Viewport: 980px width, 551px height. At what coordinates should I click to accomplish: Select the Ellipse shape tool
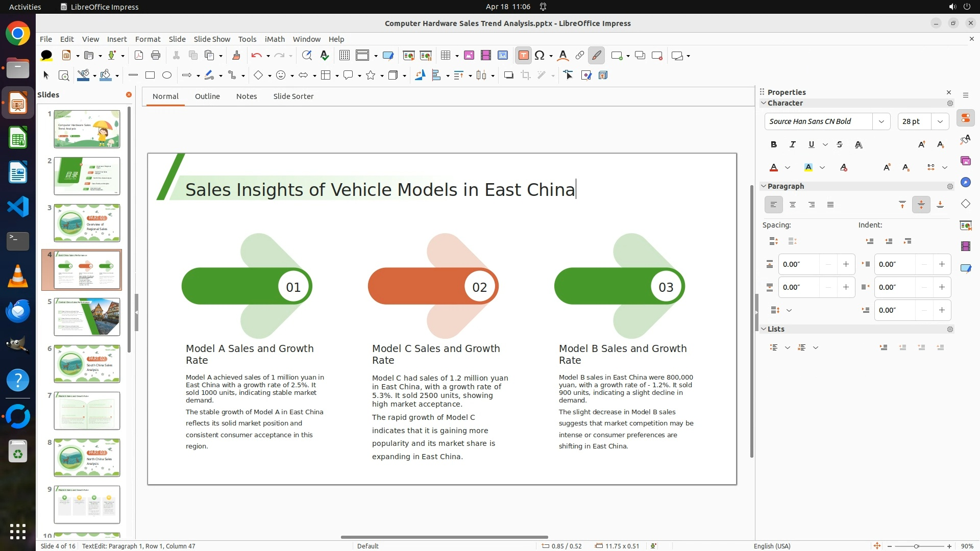tap(167, 76)
